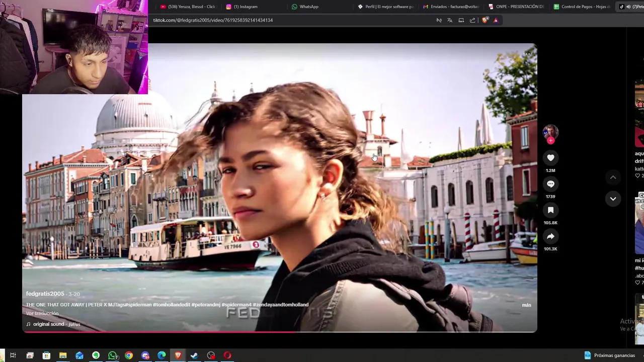Switch to the 'Control de Pagos' Sheets tab
The height and width of the screenshot is (362, 644).
(582, 7)
